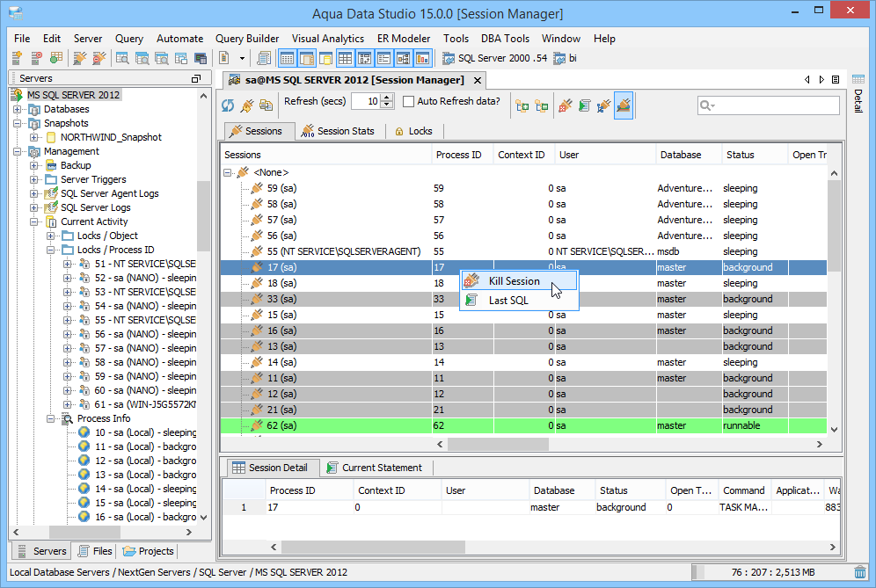The height and width of the screenshot is (588, 876).
Task: Click the Expand All tree icon in session toolbar
Action: point(522,105)
